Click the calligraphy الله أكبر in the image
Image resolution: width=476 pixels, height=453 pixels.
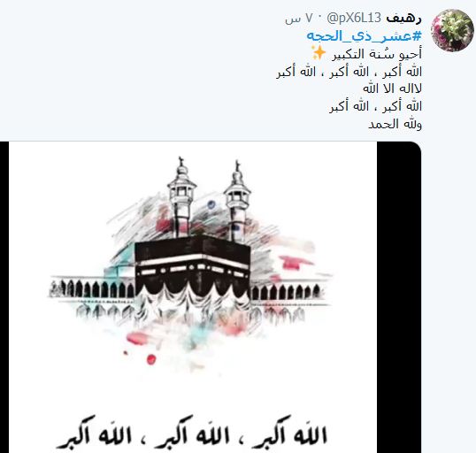[x=192, y=433]
